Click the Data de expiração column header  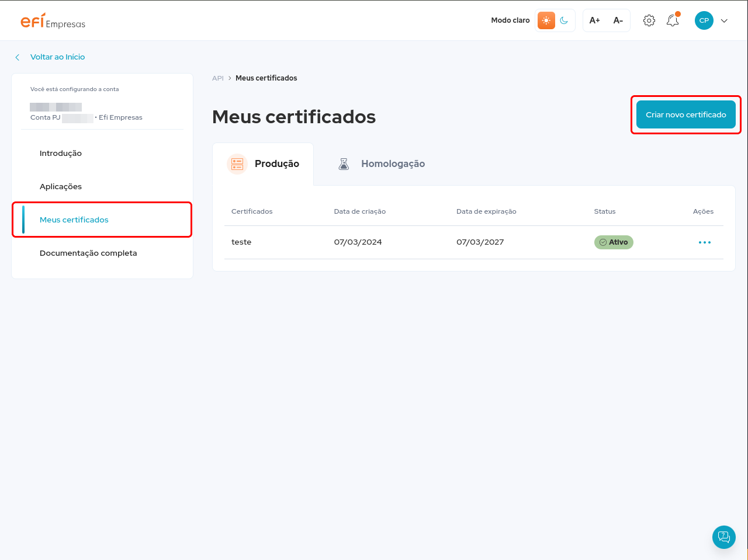(486, 211)
